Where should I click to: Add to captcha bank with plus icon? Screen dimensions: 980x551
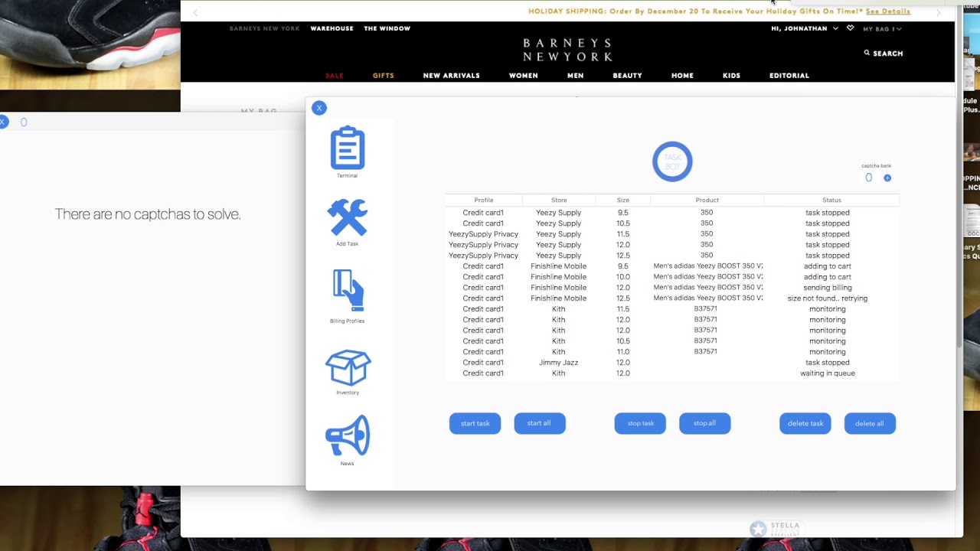(x=887, y=178)
